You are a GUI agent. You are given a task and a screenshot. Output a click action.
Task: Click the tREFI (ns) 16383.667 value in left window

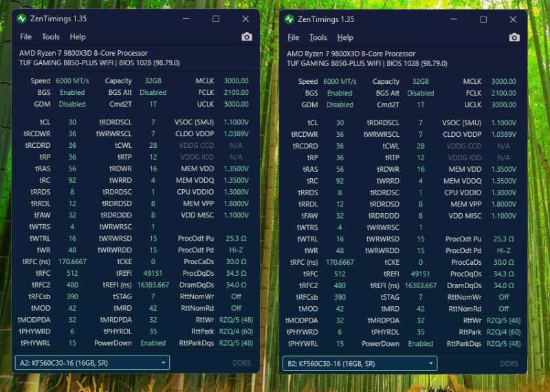[153, 285]
